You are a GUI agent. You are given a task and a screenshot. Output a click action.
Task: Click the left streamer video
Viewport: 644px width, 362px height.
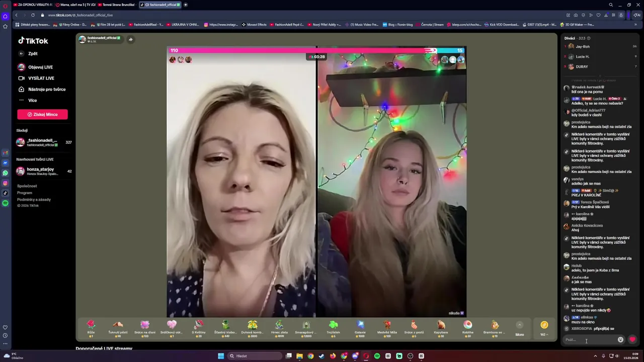point(242,186)
